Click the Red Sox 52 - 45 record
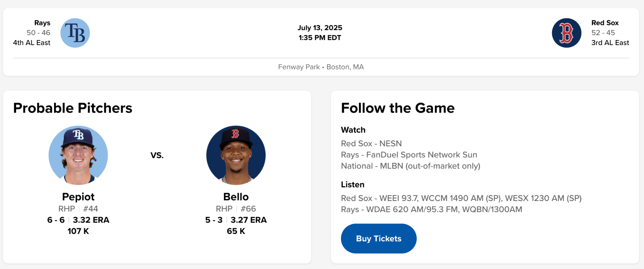This screenshot has width=644, height=269. (603, 33)
